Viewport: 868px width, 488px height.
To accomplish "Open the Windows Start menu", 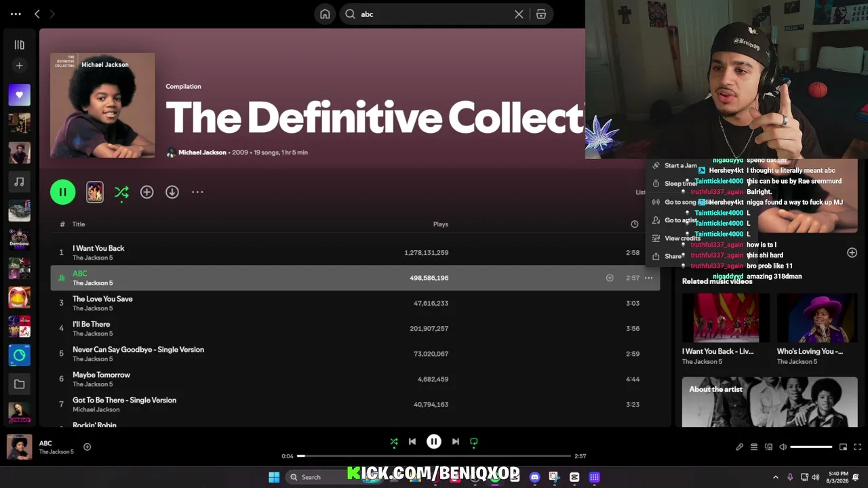I will pyautogui.click(x=274, y=477).
